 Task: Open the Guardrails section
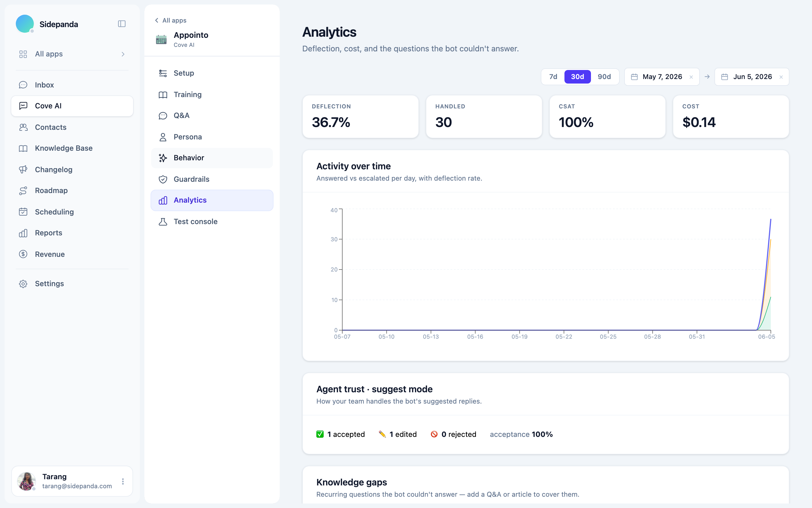click(x=212, y=179)
